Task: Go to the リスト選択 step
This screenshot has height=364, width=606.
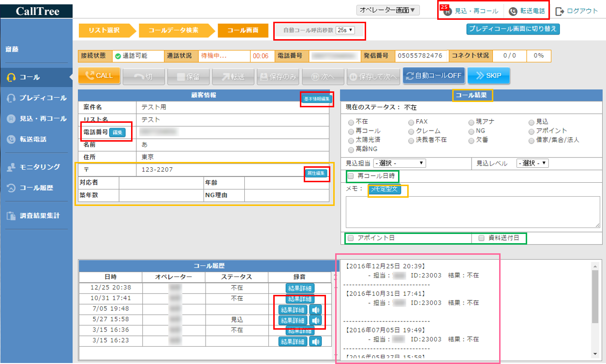Action: point(104,30)
